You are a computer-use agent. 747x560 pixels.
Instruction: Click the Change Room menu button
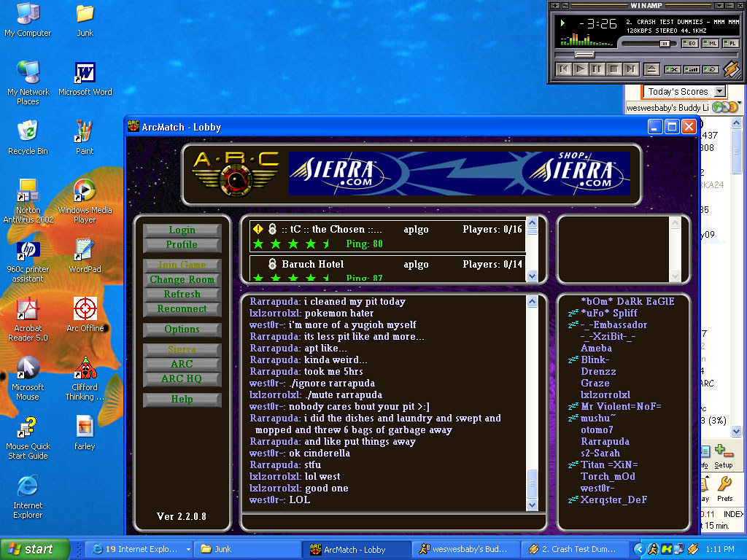pos(182,279)
